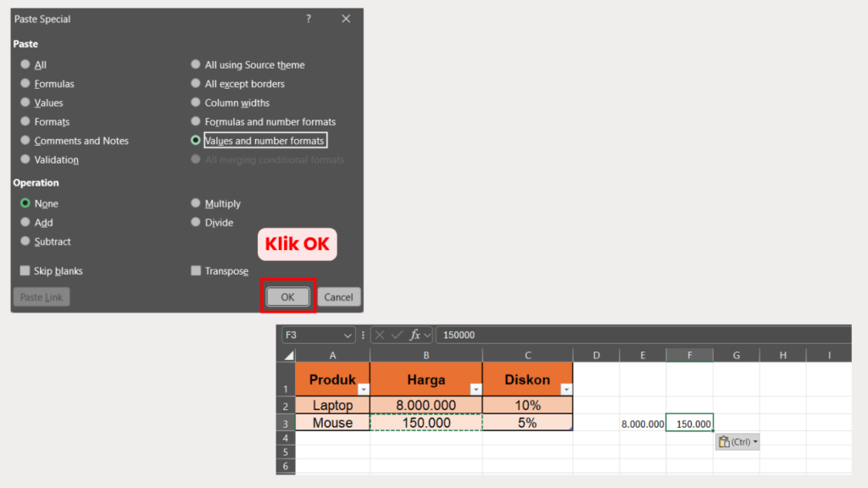The width and height of the screenshot is (868, 488).
Task: Open the Paste Options (Ctrl) smart tag
Action: tap(737, 441)
